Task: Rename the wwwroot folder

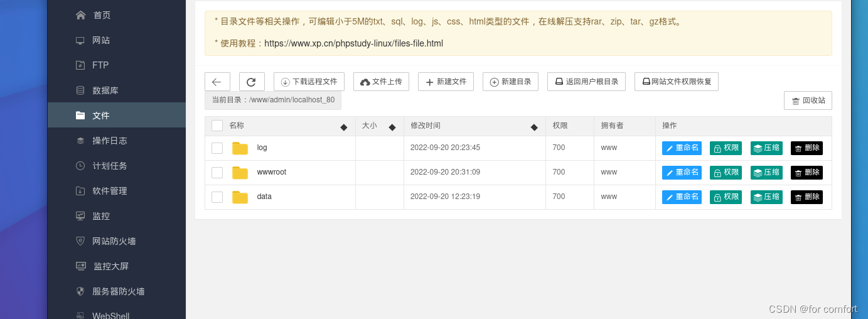Action: [682, 173]
